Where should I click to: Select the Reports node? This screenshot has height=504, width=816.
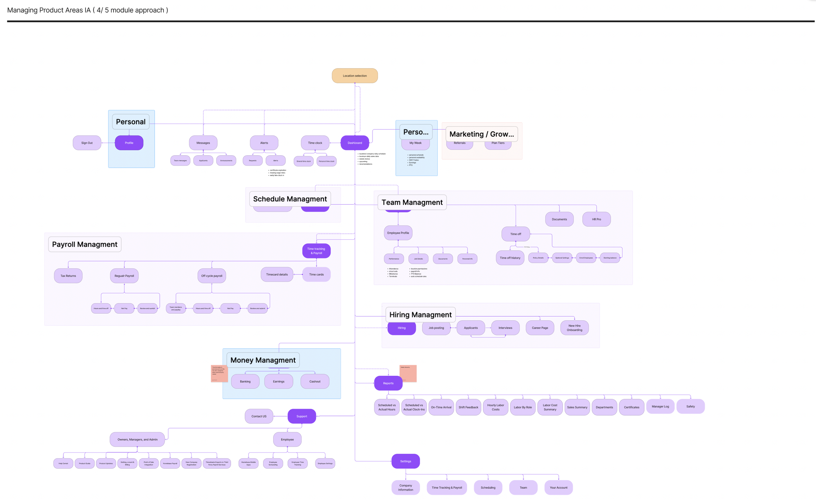tap(388, 383)
